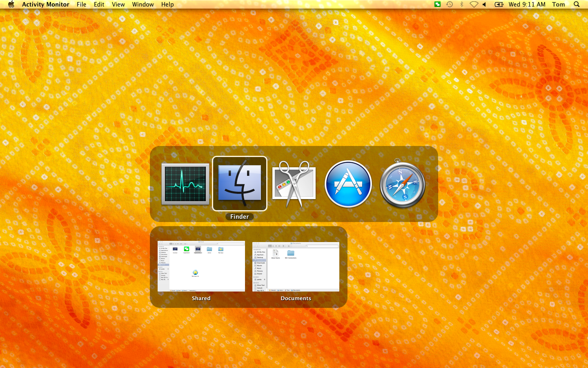Open the View menu

(118, 4)
